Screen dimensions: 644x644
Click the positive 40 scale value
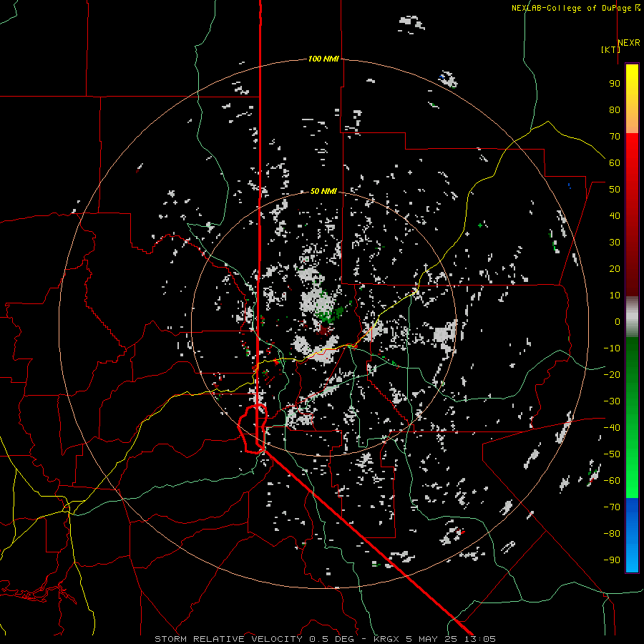[615, 216]
